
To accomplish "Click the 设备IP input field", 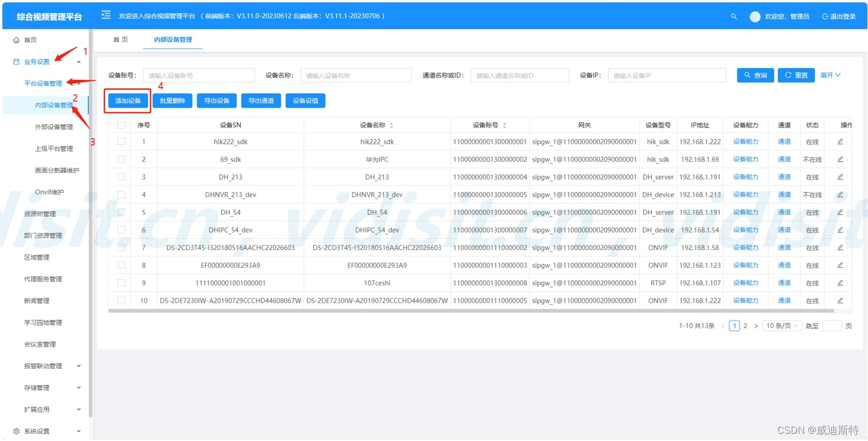I will pos(666,76).
